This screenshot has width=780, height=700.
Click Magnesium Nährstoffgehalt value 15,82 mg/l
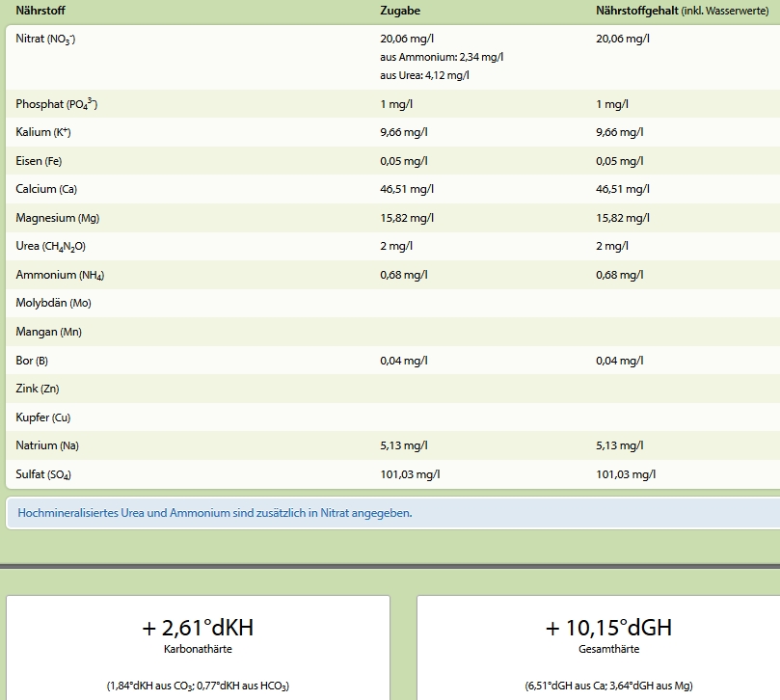[x=623, y=218]
